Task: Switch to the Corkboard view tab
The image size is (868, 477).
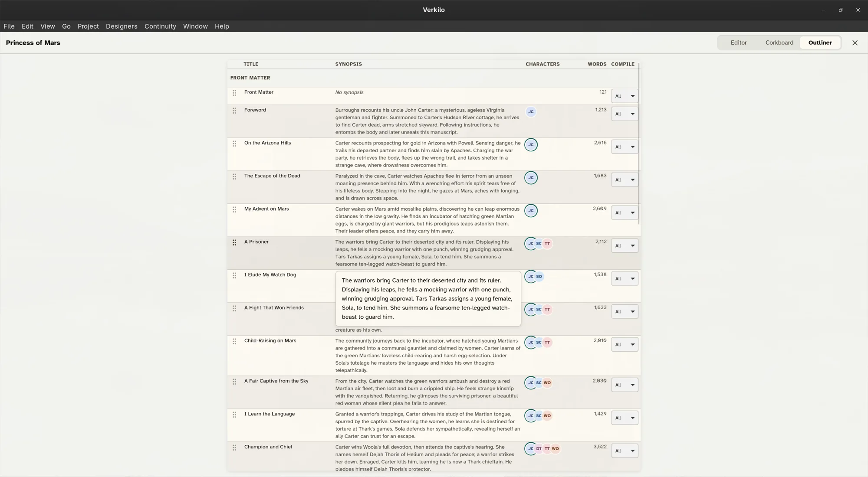Action: point(779,43)
